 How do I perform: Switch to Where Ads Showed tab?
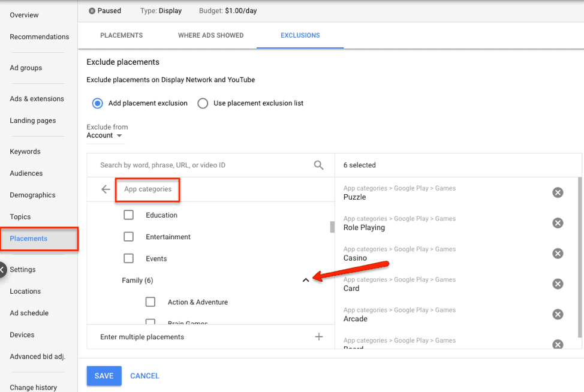tap(211, 35)
